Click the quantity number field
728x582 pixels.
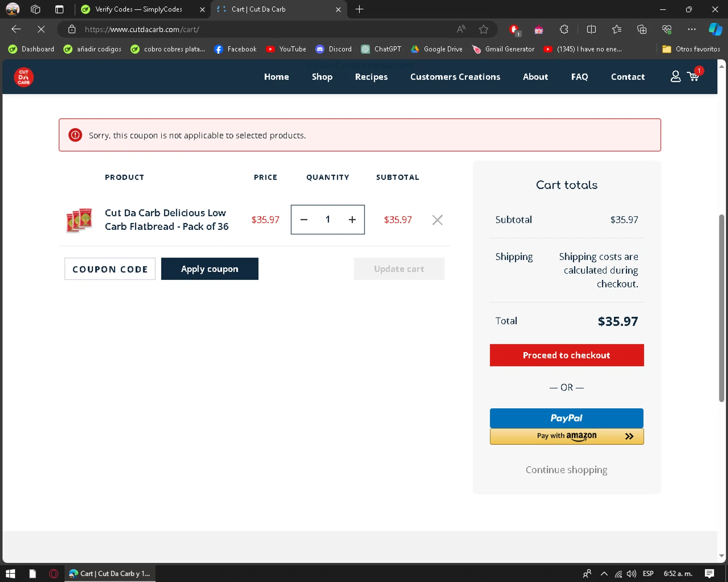pyautogui.click(x=328, y=220)
